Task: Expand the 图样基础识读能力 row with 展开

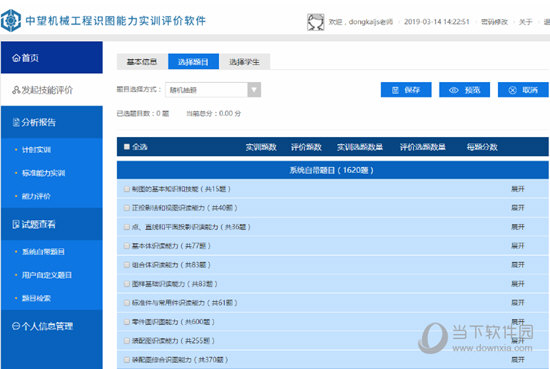Action: click(518, 284)
